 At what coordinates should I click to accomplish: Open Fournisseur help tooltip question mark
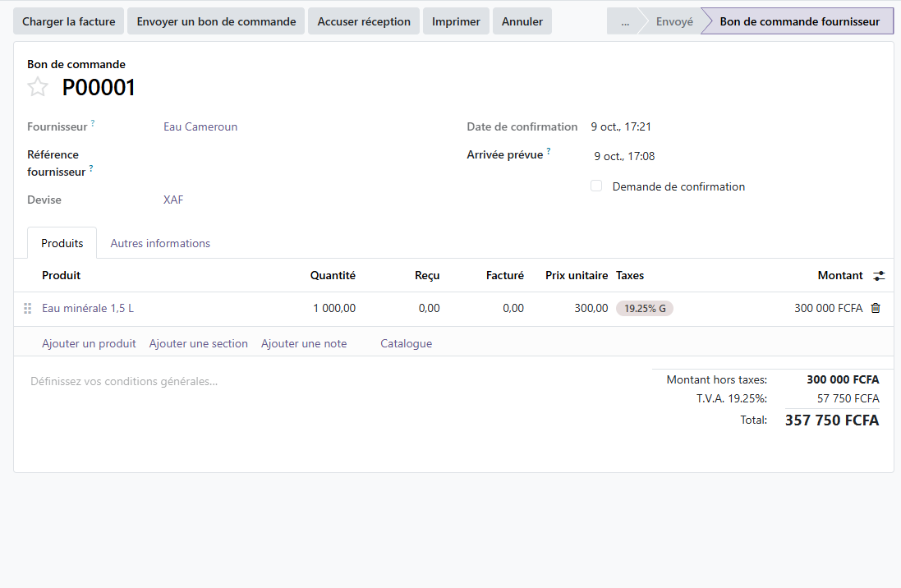point(93,123)
